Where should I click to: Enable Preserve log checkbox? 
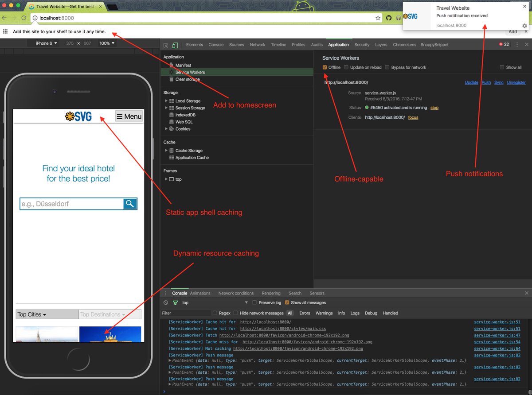[x=254, y=303]
